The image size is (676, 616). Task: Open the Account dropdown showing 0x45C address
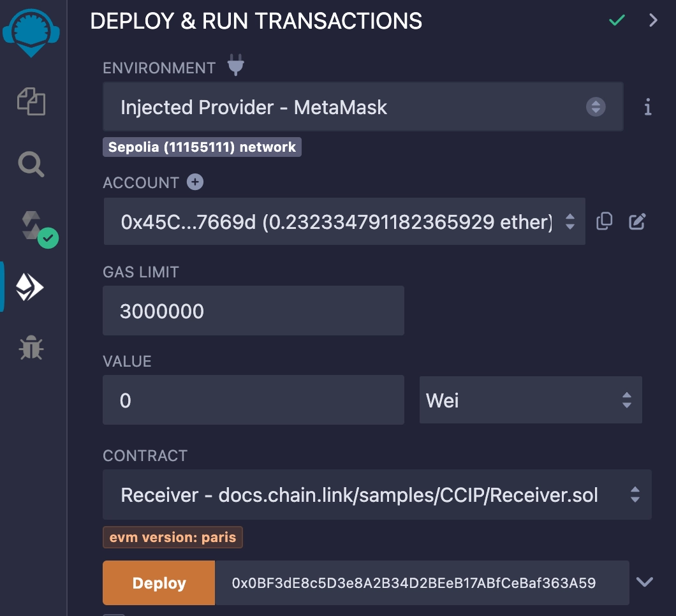[x=344, y=221]
